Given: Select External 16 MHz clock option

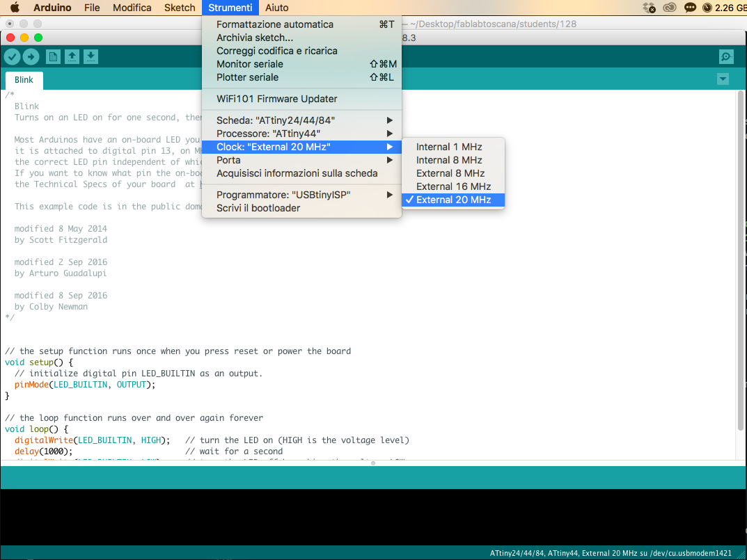Looking at the screenshot, I should [x=453, y=186].
